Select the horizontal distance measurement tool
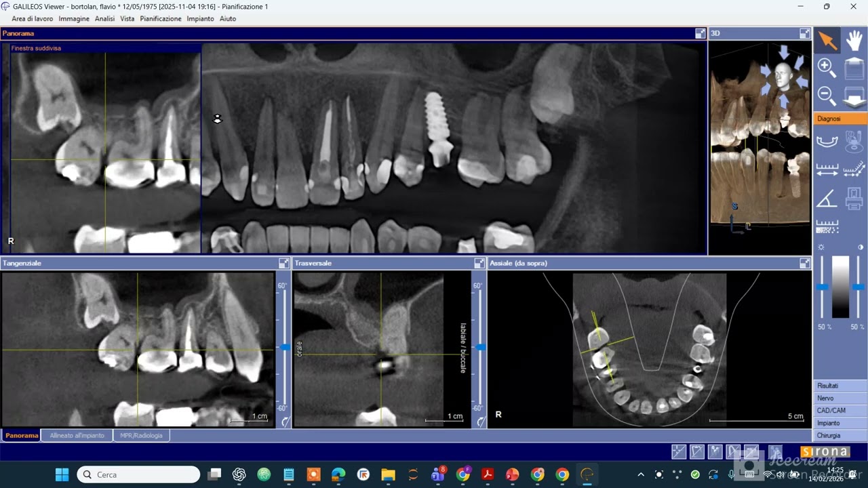Screen dimensions: 868x488 (827, 169)
